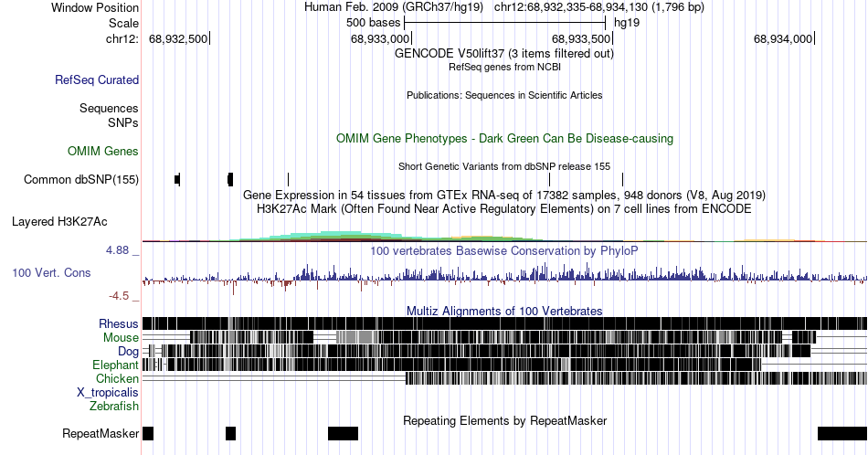Click Multiz Alignments of 100 Vertebrates title
The width and height of the screenshot is (868, 455).
[504, 311]
